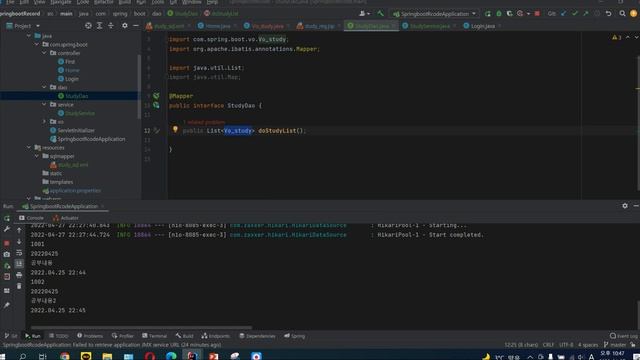This screenshot has width=640, height=360.
Task: Switch to StudyService.java editor tab
Action: (x=429, y=26)
